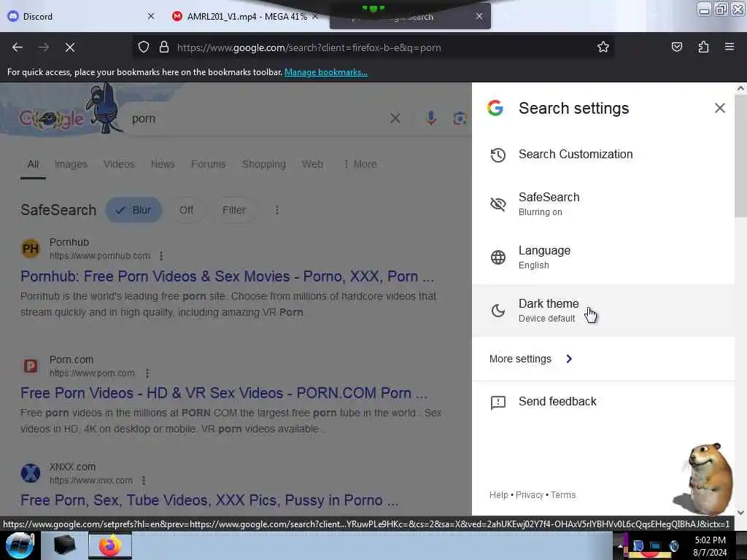Click the hamster desktop pet image
The width and height of the screenshot is (747, 560).
click(704, 478)
